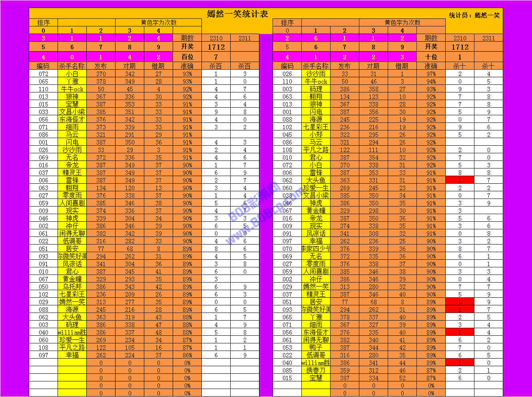
Task: Select 发布 column header in 十位 table
Action: [x=345, y=66]
